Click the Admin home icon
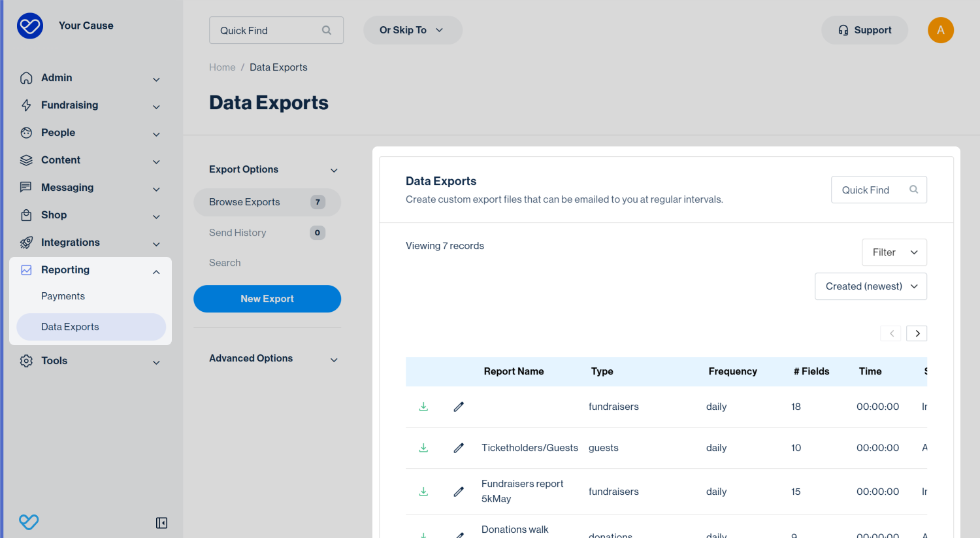980x538 pixels. click(x=26, y=78)
